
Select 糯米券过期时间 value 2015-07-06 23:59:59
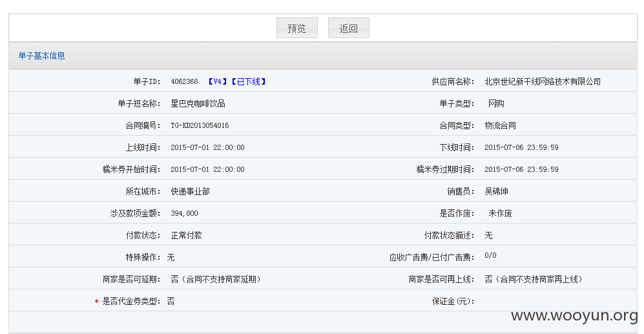click(522, 170)
